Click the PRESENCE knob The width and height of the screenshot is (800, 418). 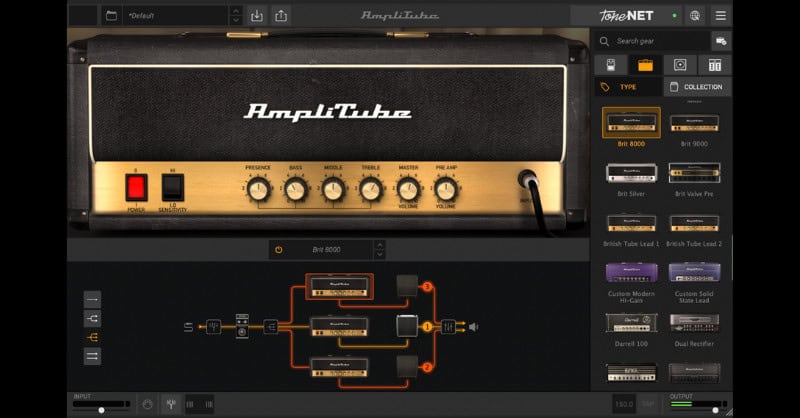click(258, 189)
